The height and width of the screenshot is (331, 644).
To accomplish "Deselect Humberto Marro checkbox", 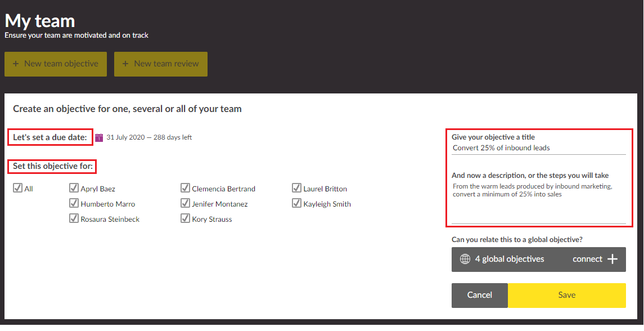I will point(74,204).
